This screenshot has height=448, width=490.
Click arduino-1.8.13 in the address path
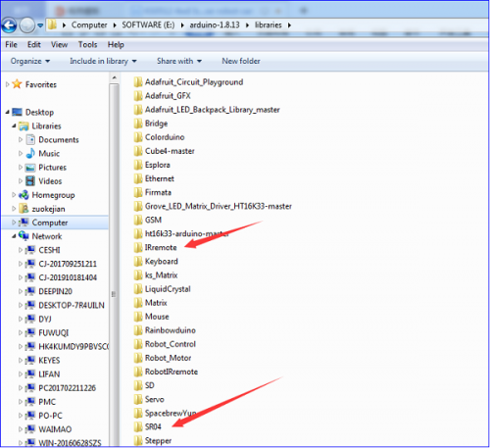pyautogui.click(x=215, y=25)
